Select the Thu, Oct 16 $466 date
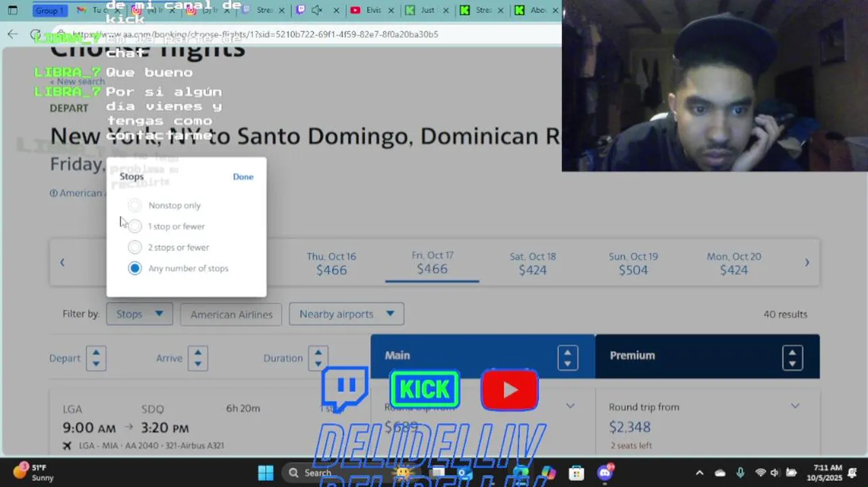Viewport: 868px width, 487px height. (331, 263)
